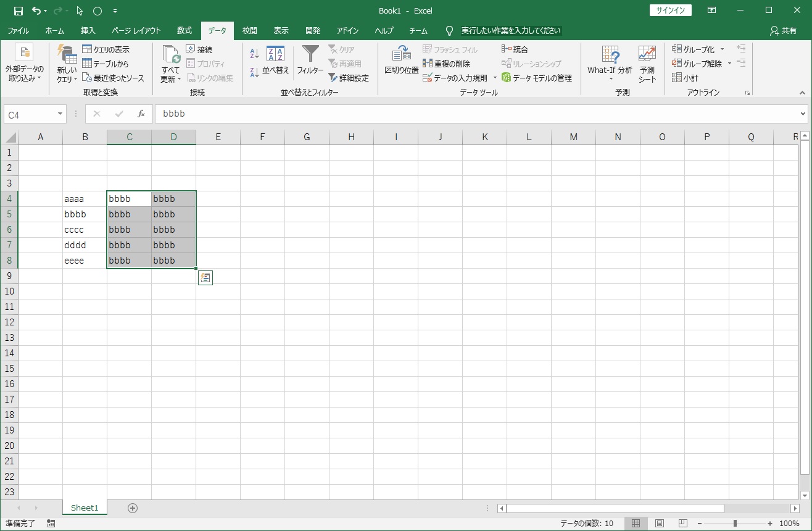Switch to Insert (挿入) tab
The height and width of the screenshot is (531, 812).
pos(88,30)
